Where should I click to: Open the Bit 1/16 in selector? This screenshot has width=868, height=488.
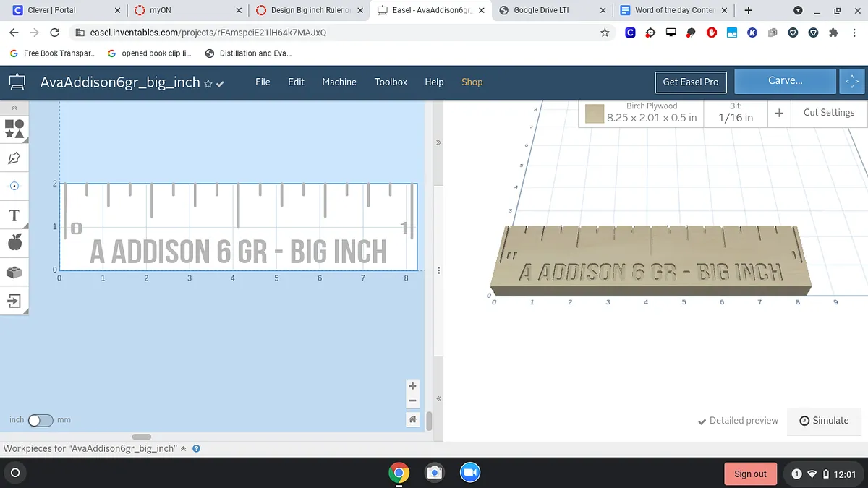pos(735,113)
